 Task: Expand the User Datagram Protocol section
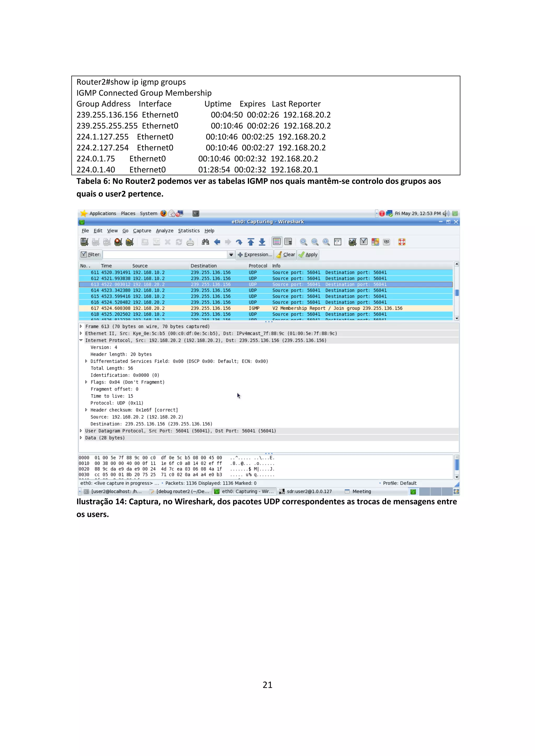(81, 431)
